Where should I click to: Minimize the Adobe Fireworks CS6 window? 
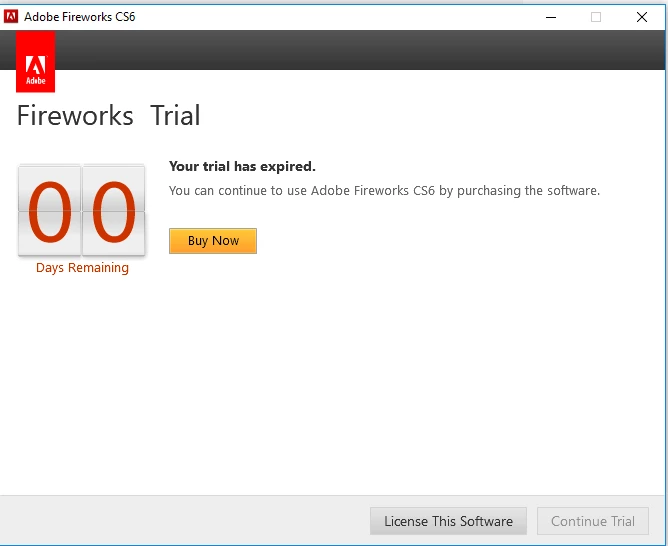tap(551, 17)
